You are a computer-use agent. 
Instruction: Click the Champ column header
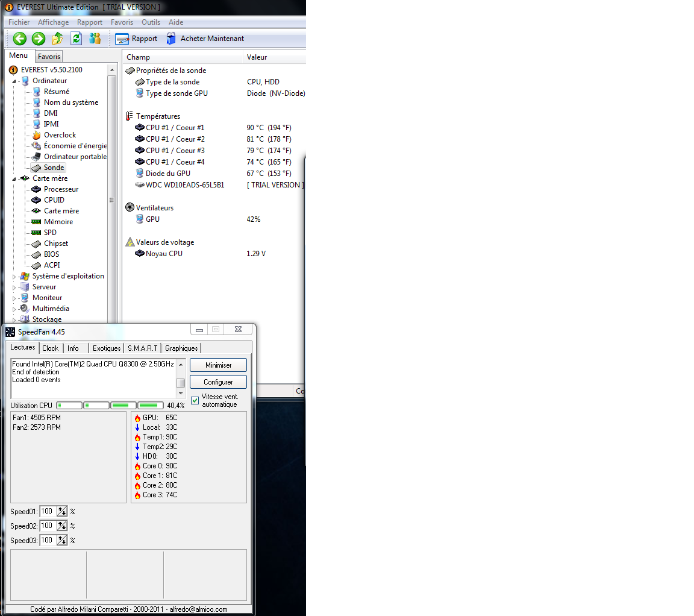click(183, 57)
